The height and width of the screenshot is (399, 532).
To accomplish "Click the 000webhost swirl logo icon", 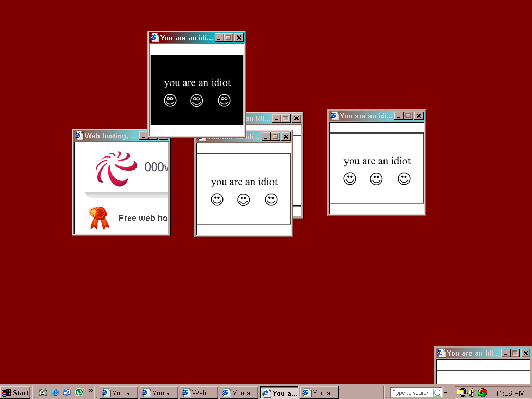I will click(x=113, y=168).
